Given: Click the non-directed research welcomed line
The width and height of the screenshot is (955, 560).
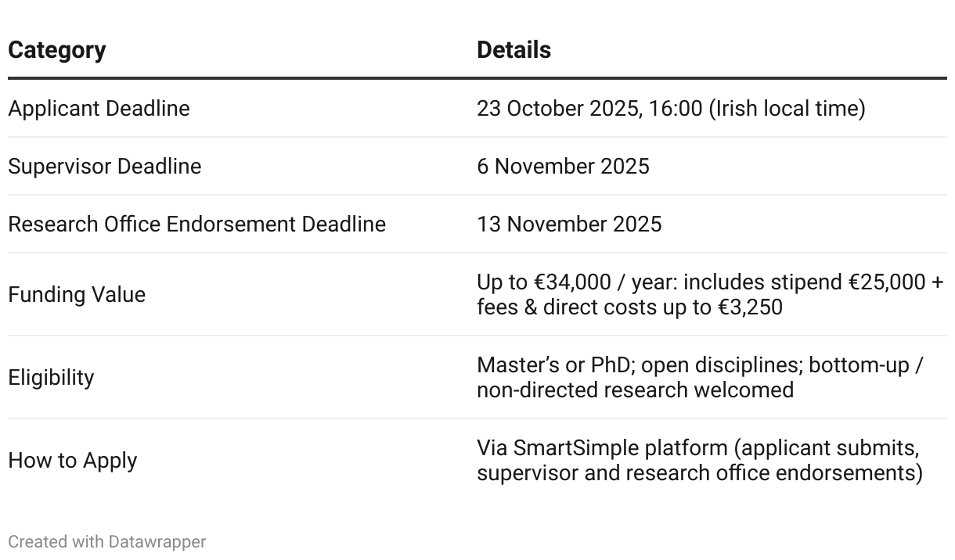Looking at the screenshot, I should 635,389.
